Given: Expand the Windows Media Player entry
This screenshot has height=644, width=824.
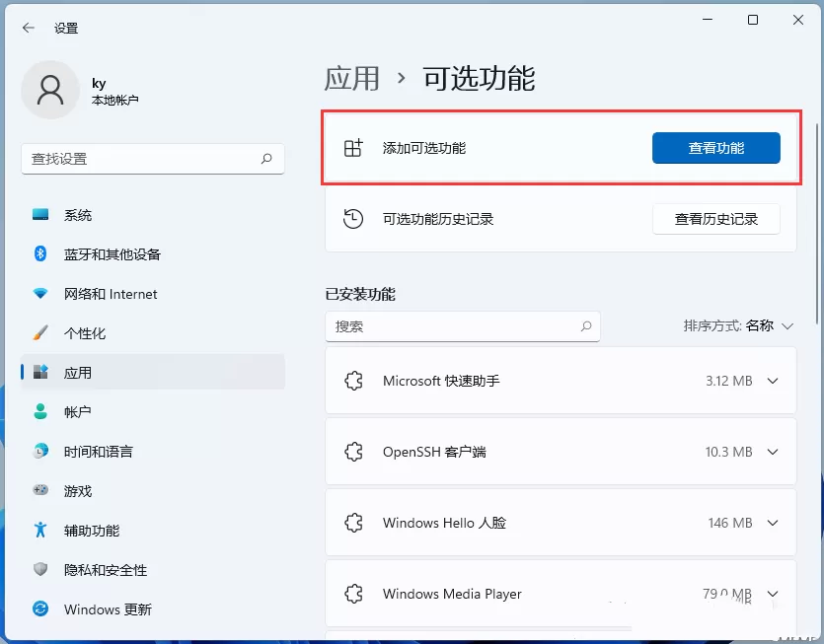Looking at the screenshot, I should coord(561,594).
